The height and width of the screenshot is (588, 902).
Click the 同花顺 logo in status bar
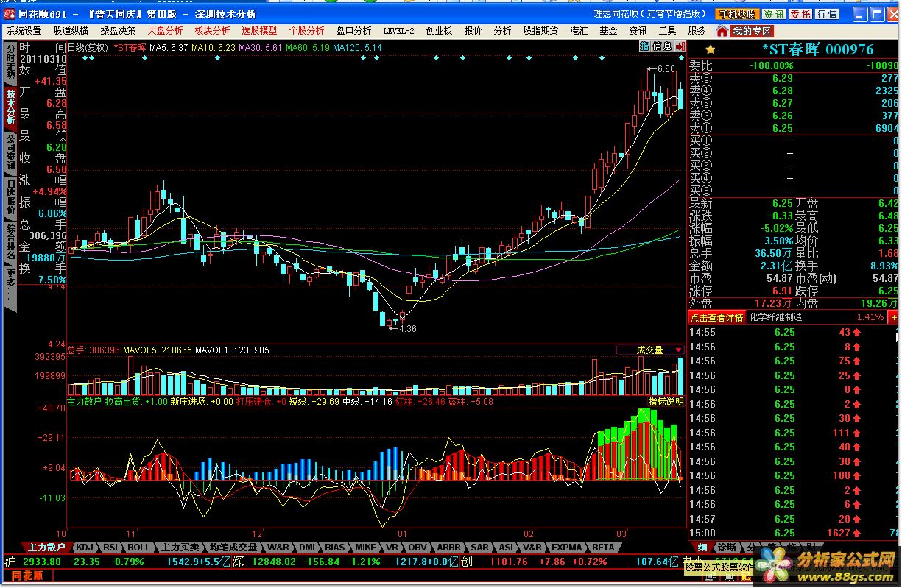pyautogui.click(x=27, y=575)
